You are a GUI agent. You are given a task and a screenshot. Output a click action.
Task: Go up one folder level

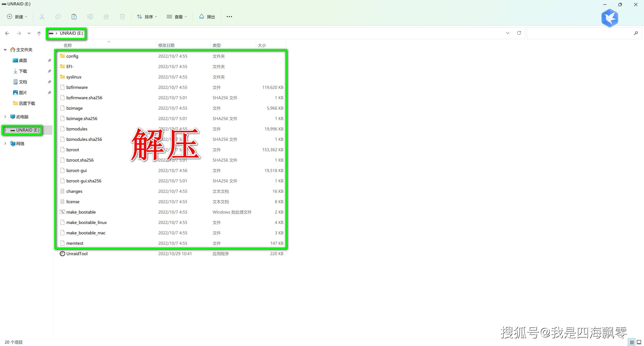point(39,33)
